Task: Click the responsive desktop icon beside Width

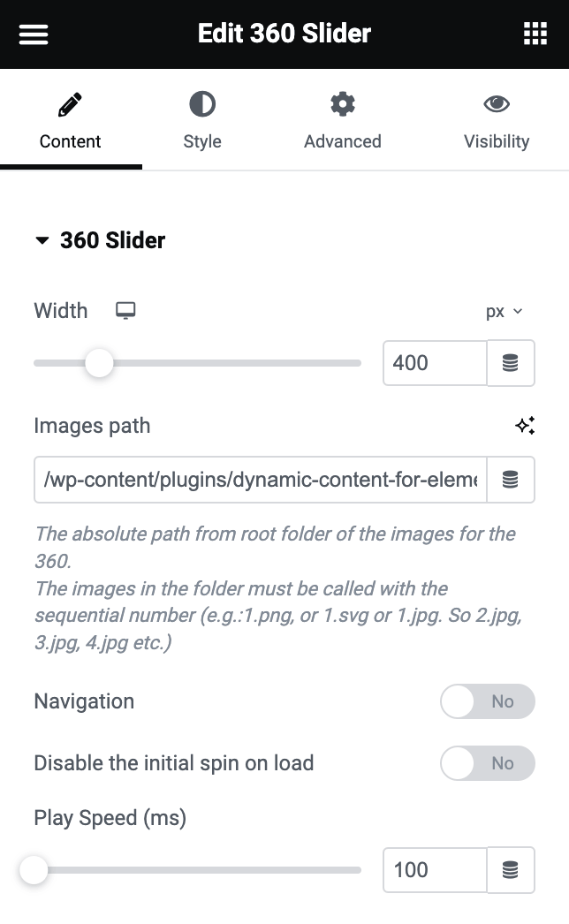Action: coord(126,311)
